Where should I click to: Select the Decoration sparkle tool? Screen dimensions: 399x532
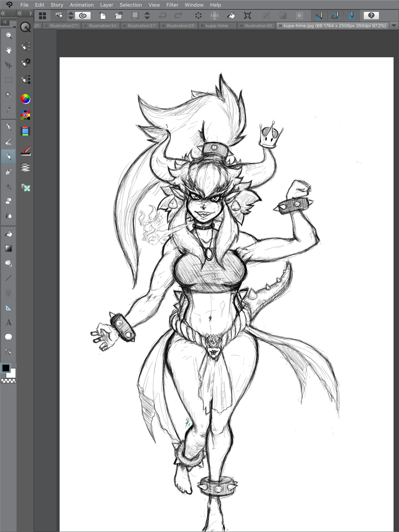(9, 187)
